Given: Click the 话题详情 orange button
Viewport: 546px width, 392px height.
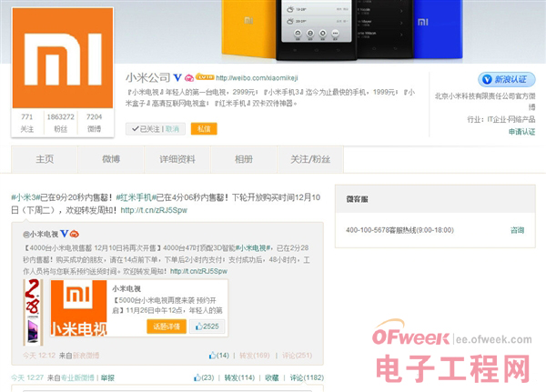Looking at the screenshot, I should (x=167, y=327).
